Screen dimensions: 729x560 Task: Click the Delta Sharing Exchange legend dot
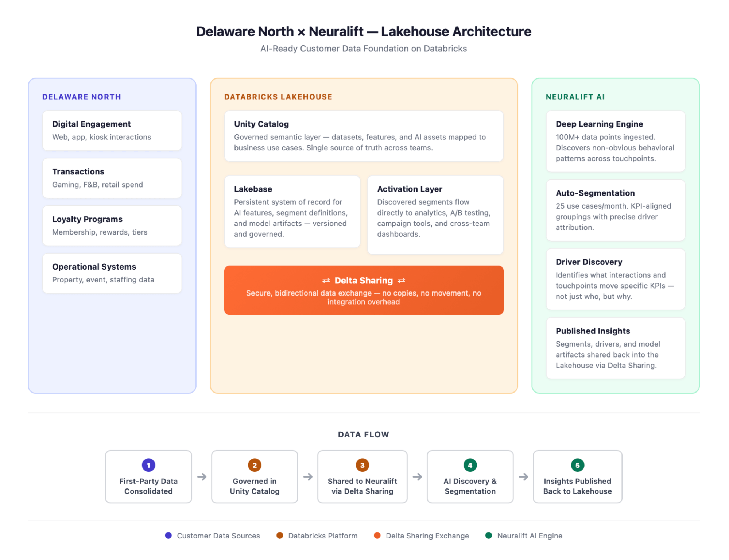click(377, 536)
